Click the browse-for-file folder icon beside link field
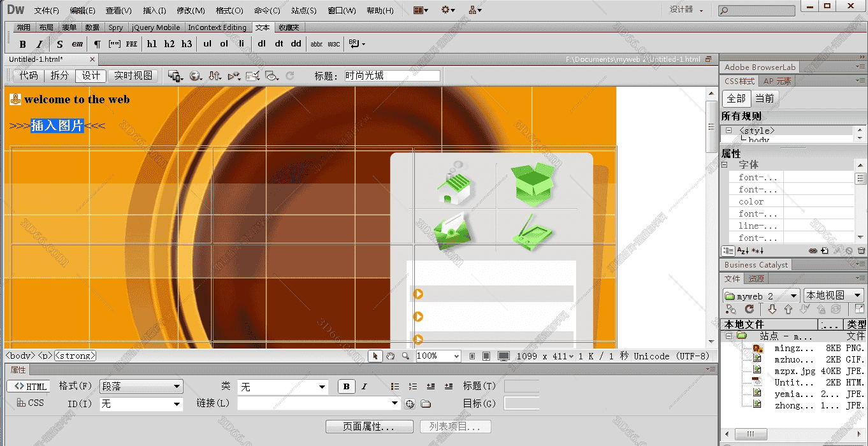868x446 pixels. click(x=426, y=403)
